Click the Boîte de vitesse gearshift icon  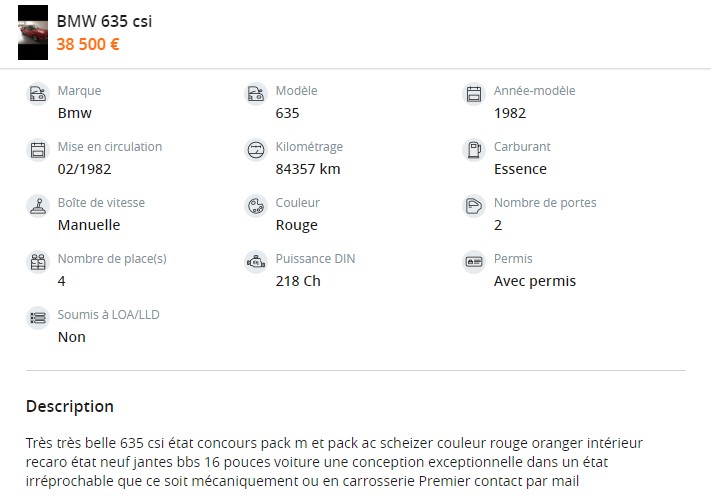click(x=38, y=207)
